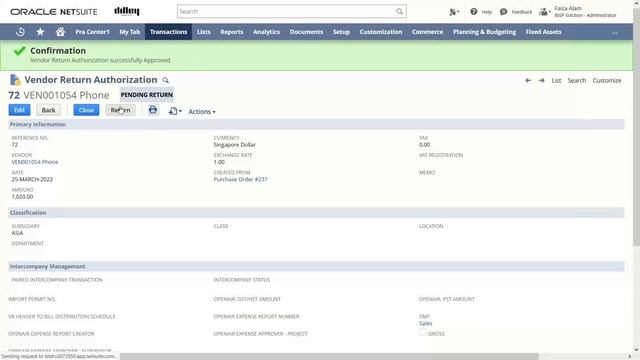The image size is (640, 360).
Task: Open the Commerce menu
Action: (427, 32)
